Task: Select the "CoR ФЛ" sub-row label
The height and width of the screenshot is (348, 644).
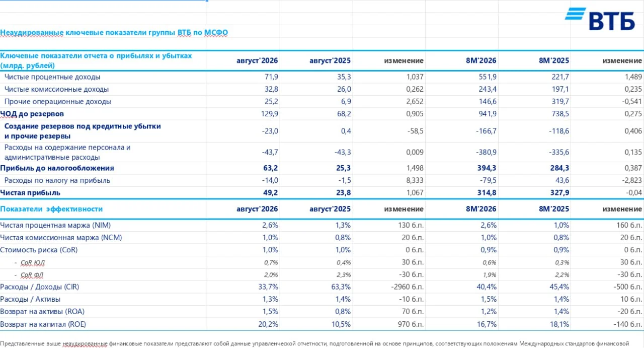Action: [33, 275]
